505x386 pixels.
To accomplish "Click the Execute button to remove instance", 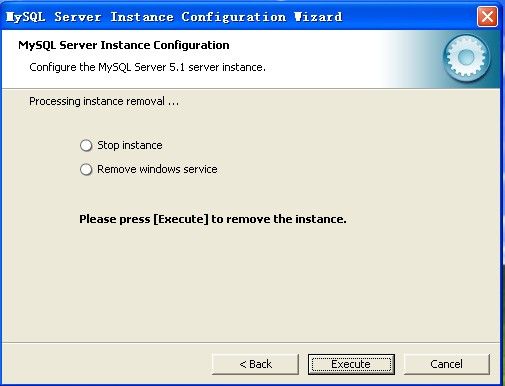I will point(351,364).
